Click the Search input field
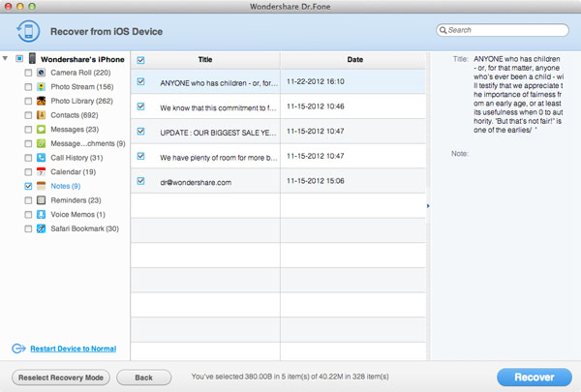 (503, 30)
